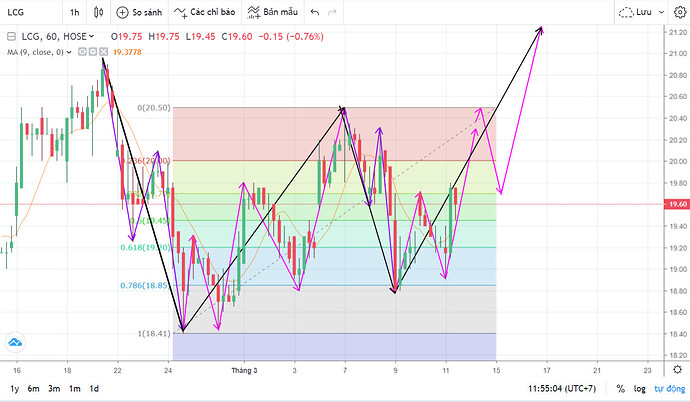
Task: Open chart settings gear in top bar
Action: [x=679, y=12]
